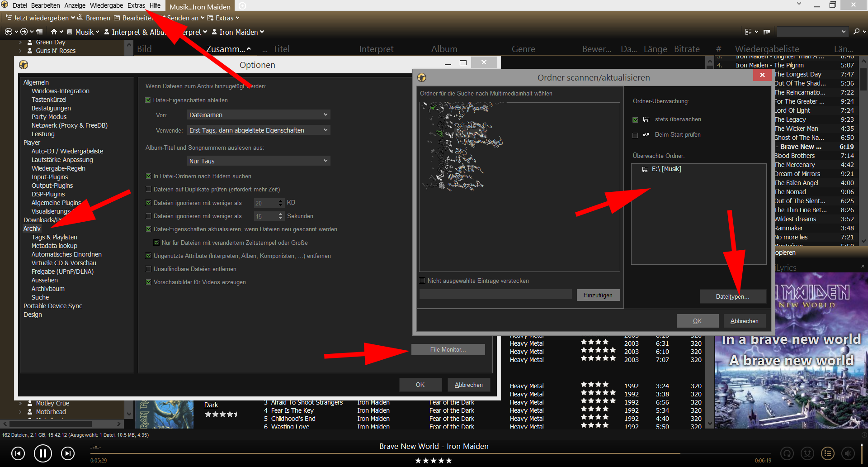The image size is (868, 467).
Task: Expand the Guns N' Roses tree node
Action: (20, 51)
